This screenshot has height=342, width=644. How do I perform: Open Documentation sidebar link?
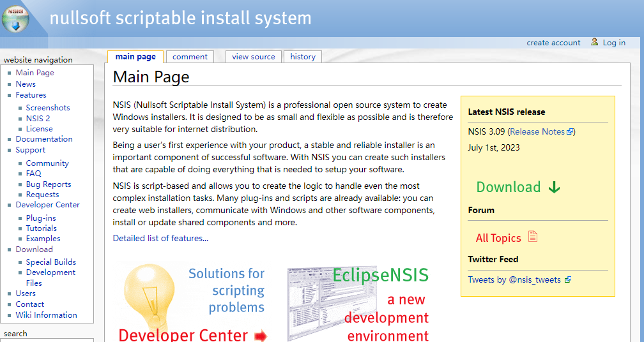[x=44, y=139]
